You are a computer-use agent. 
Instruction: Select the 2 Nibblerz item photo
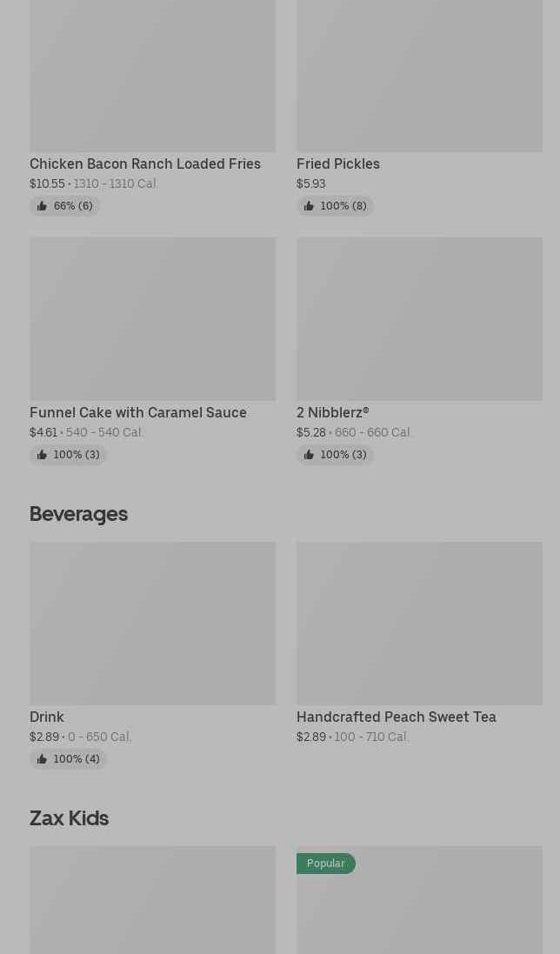click(419, 318)
